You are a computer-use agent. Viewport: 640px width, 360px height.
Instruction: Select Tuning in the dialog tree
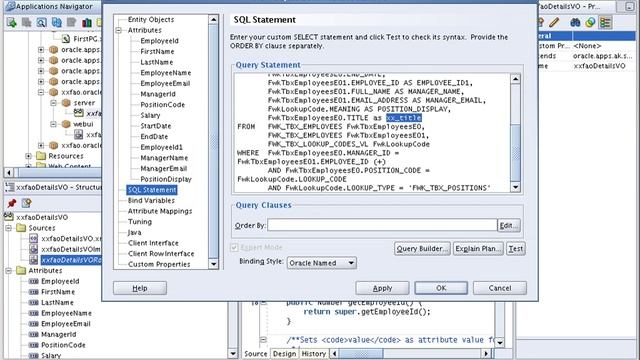tap(140, 222)
